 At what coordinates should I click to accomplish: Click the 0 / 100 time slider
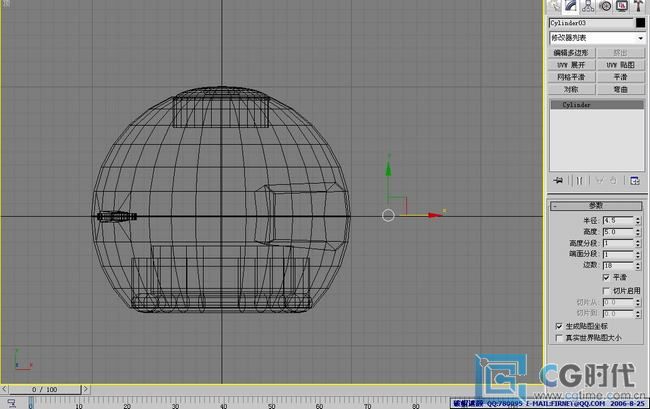click(45, 390)
